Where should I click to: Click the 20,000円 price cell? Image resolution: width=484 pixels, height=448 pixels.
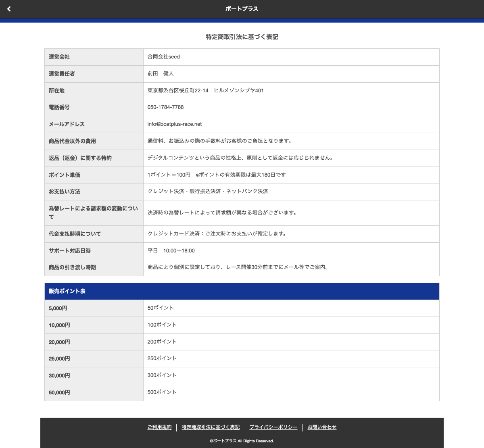[x=94, y=342]
